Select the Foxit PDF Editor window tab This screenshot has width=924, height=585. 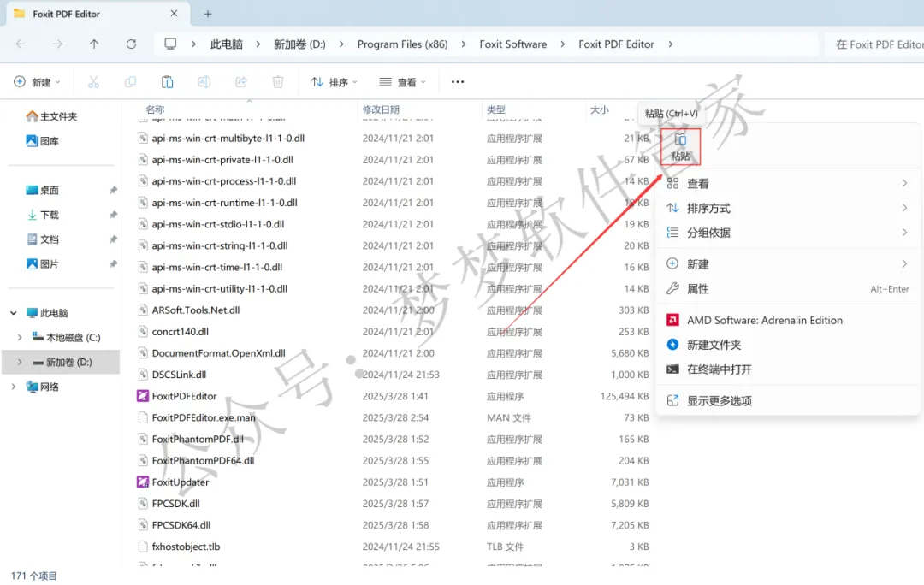98,14
